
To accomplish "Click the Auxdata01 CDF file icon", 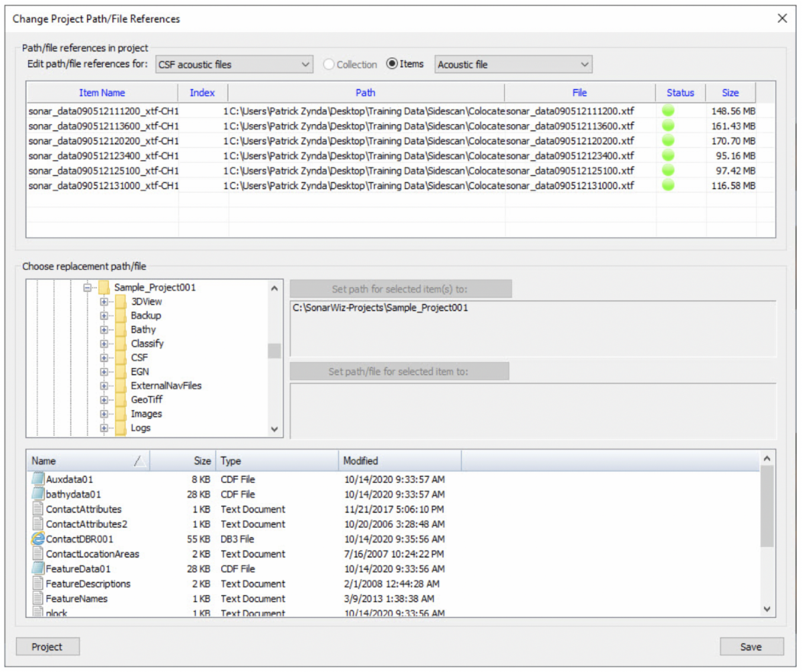I will click(x=37, y=479).
